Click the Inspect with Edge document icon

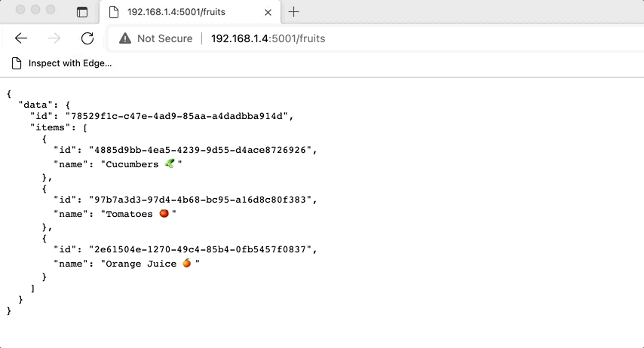tap(17, 63)
